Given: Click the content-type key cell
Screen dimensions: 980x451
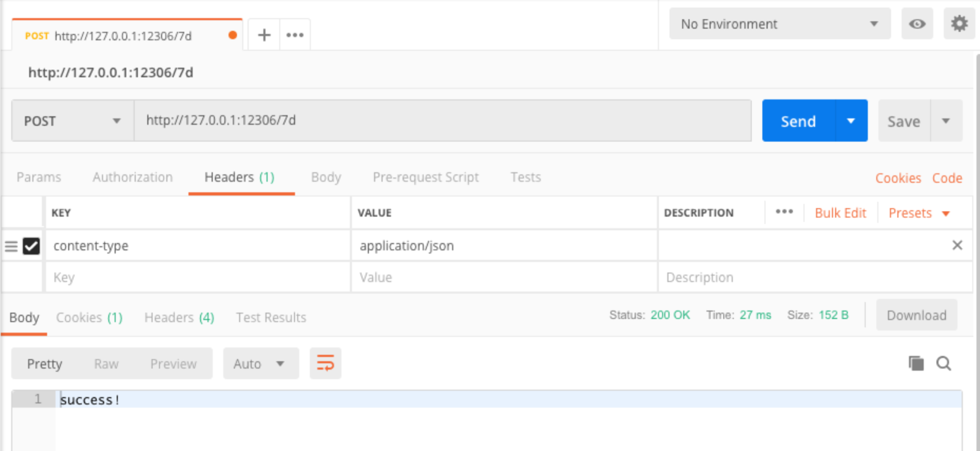Looking at the screenshot, I should 198,246.
